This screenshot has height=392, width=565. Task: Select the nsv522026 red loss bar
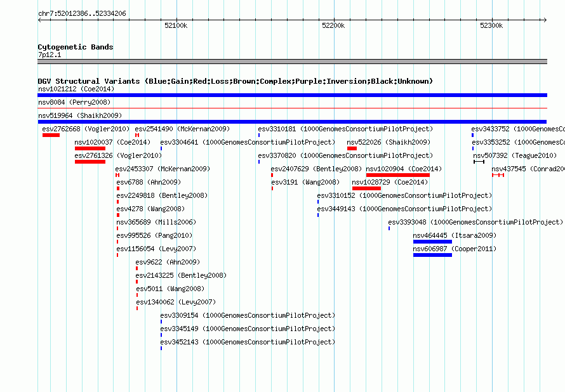[352, 148]
